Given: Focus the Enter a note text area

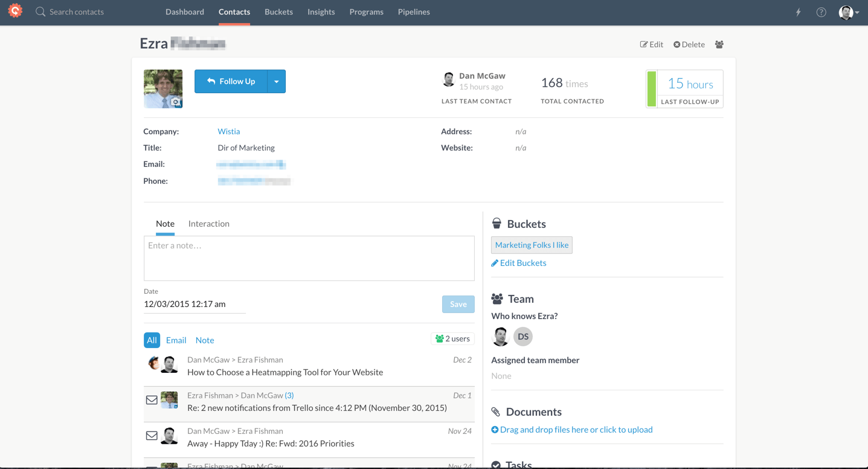Looking at the screenshot, I should tap(309, 258).
